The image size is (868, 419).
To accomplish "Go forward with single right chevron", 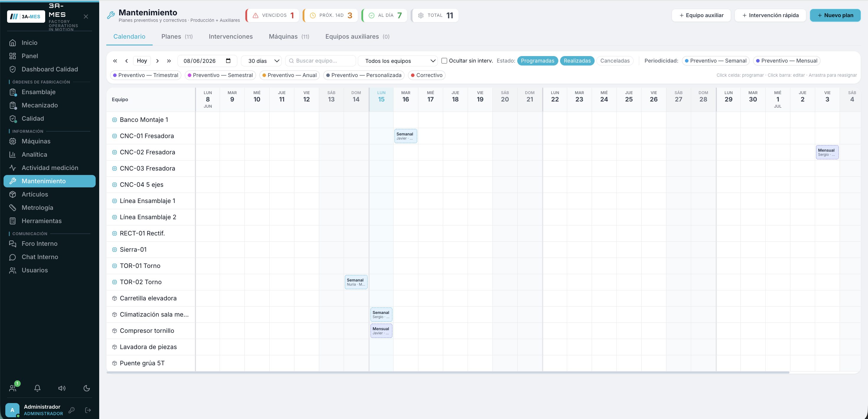I will click(157, 61).
